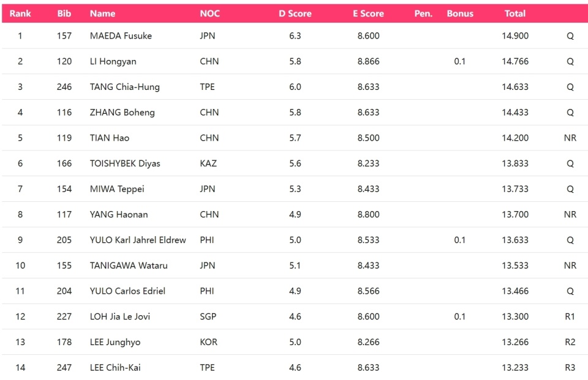
Task: Click the Bib column header
Action: 64,13
